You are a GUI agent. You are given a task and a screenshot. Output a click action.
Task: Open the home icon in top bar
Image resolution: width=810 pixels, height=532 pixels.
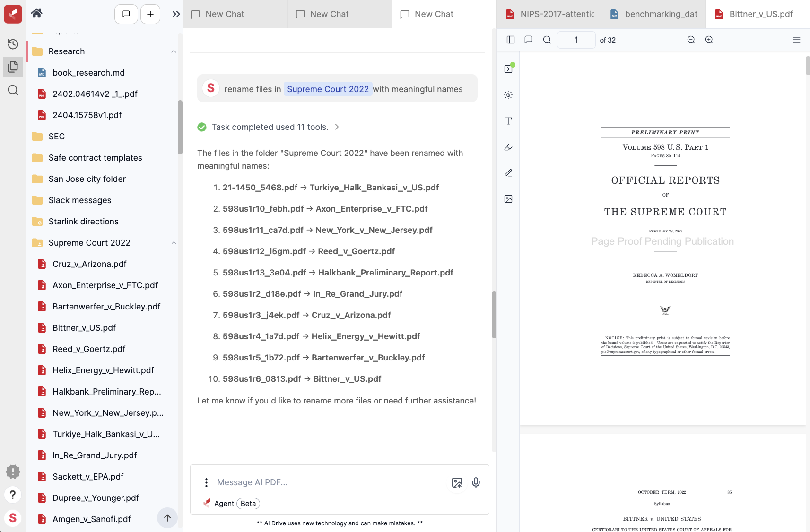tap(37, 13)
